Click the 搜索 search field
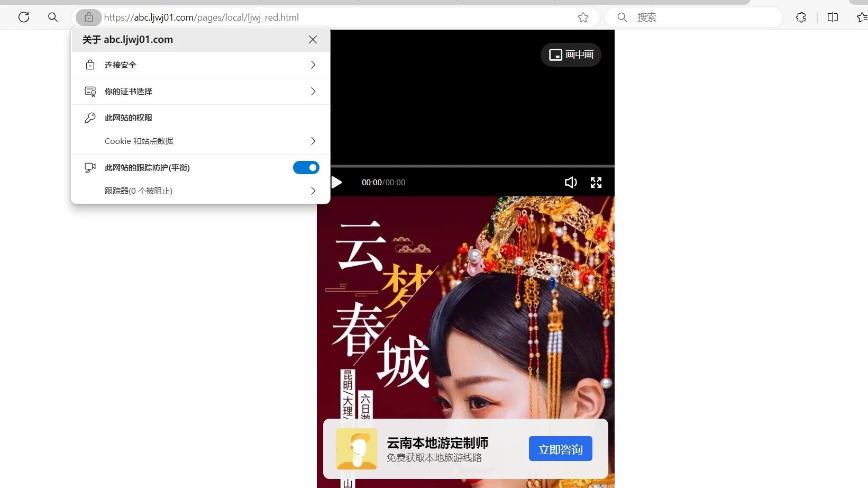Viewport: 868px width, 488px height. coord(693,17)
